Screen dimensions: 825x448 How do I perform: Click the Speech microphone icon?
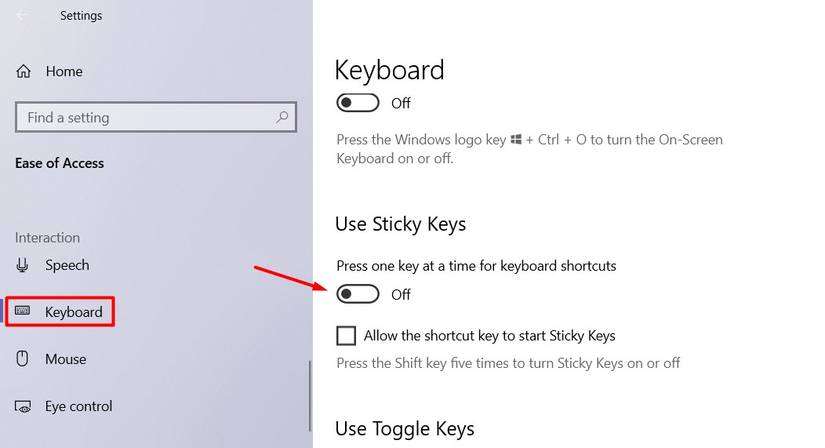24,265
